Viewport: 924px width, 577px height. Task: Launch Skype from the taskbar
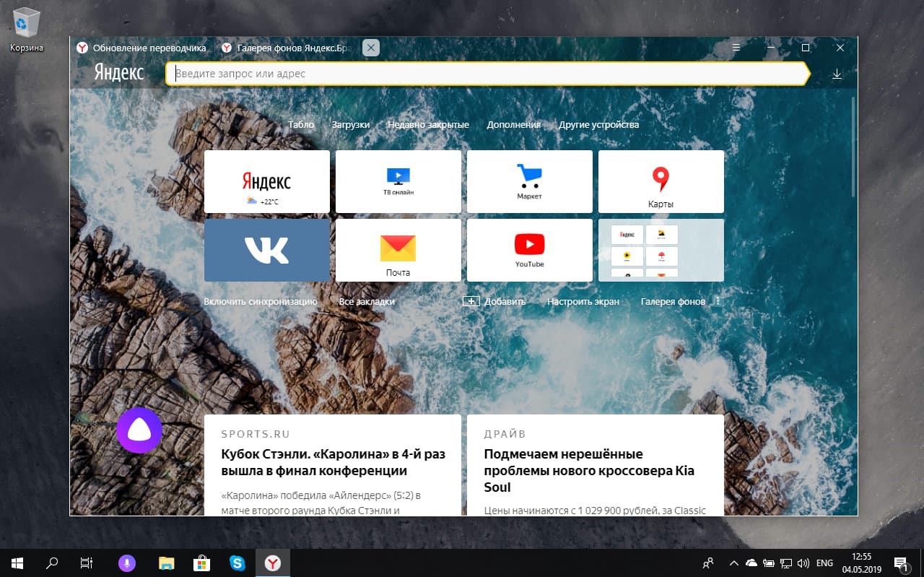coord(237,563)
